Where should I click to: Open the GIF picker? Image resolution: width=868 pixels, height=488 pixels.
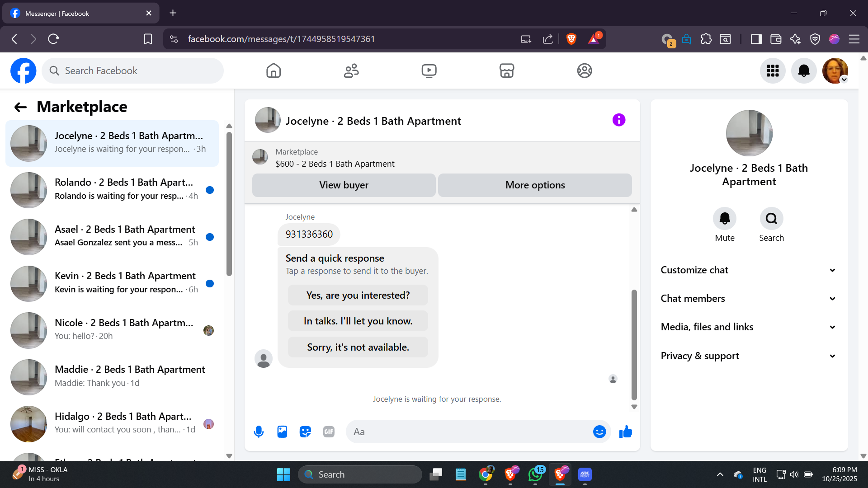329,432
